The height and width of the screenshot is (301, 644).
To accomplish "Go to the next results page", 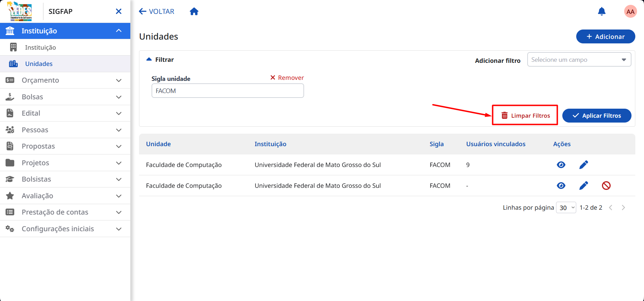I will [x=623, y=208].
